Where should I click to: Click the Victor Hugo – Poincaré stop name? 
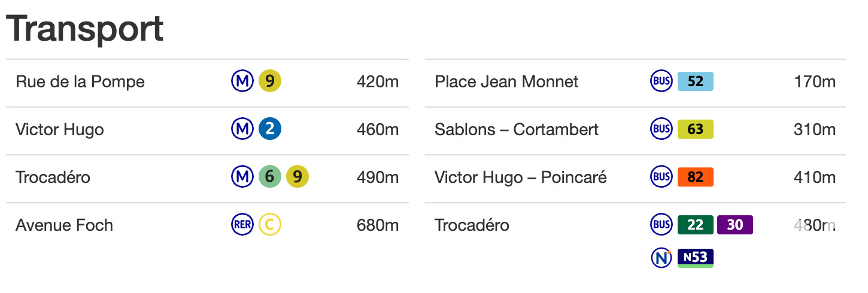tap(521, 178)
